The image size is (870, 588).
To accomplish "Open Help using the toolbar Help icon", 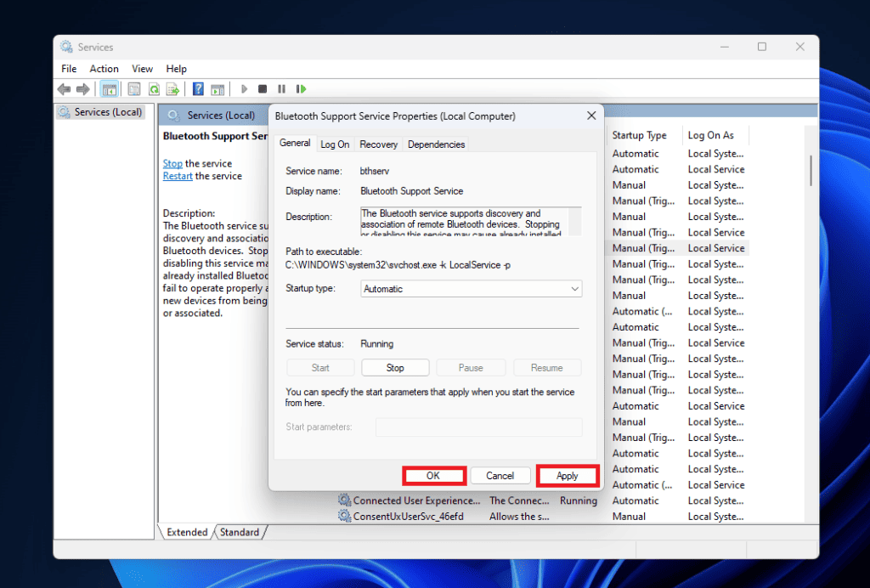I will pyautogui.click(x=198, y=88).
